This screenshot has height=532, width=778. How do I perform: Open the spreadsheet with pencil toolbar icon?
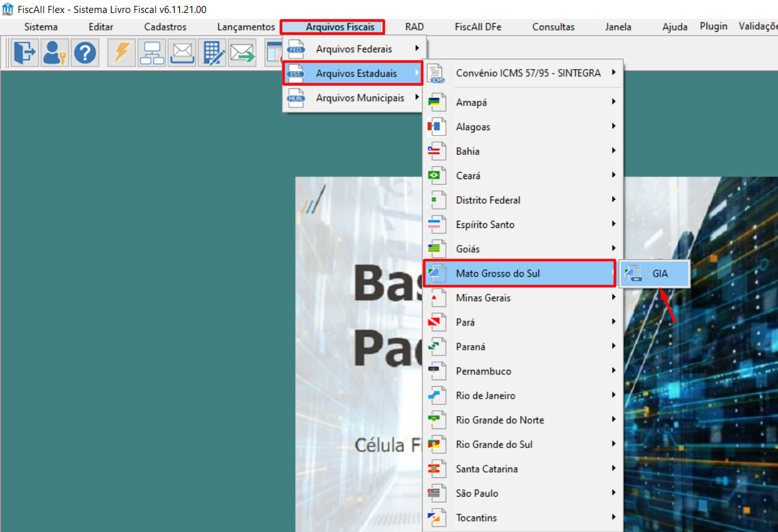point(212,53)
